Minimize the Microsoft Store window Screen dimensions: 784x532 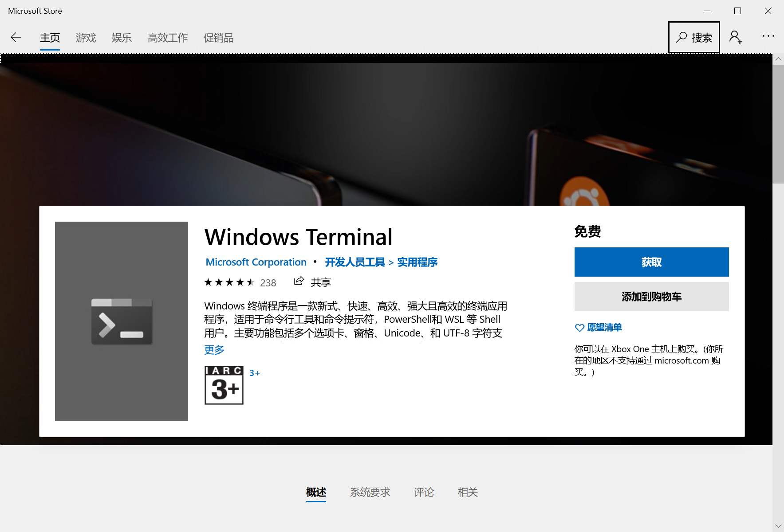[x=707, y=11]
